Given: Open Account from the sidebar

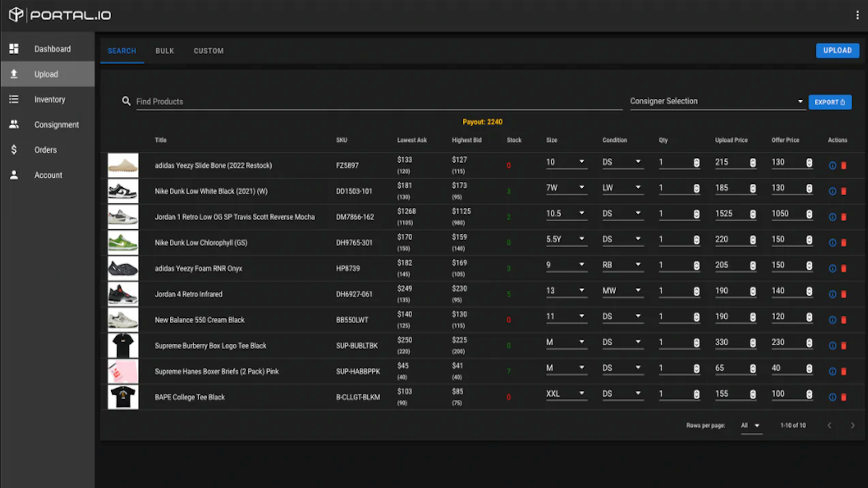Looking at the screenshot, I should point(48,175).
